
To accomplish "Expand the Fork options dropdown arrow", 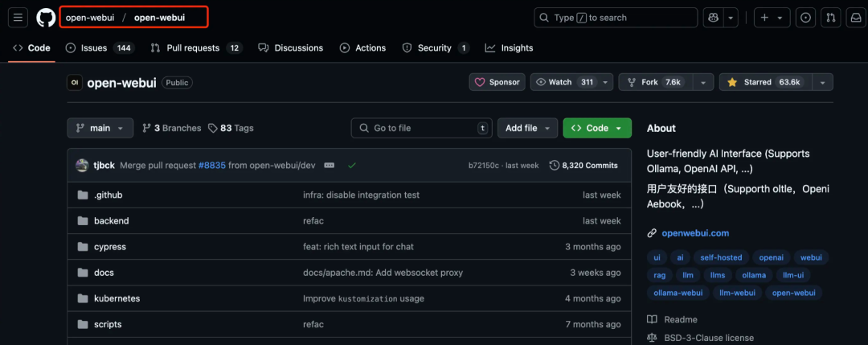I will click(703, 82).
